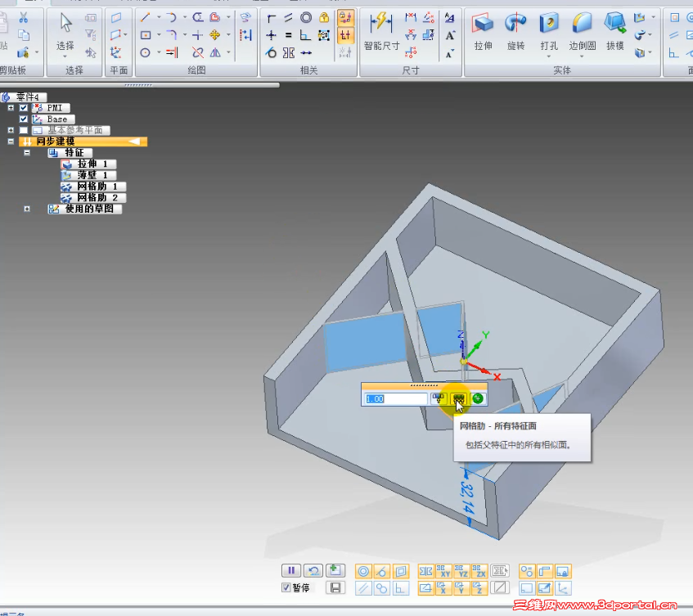693x616 pixels.
Task: Select the Rectangle drawing tool
Action: pos(146,35)
